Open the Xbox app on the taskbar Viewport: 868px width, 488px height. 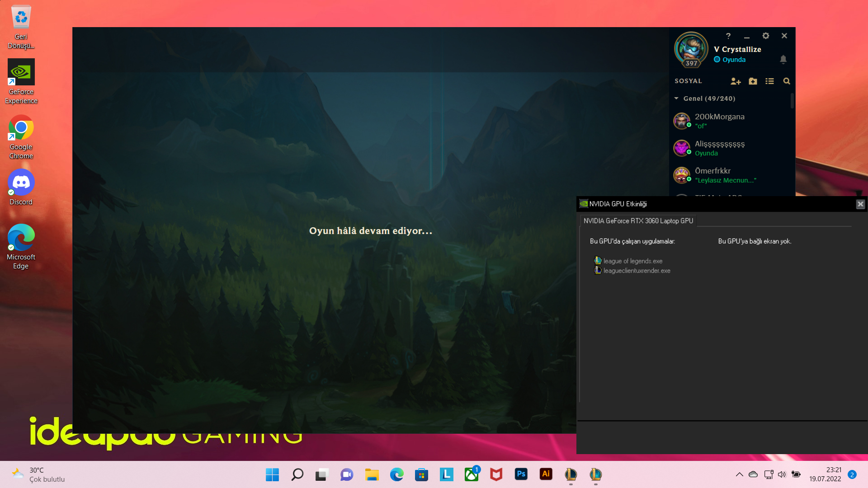tap(471, 474)
